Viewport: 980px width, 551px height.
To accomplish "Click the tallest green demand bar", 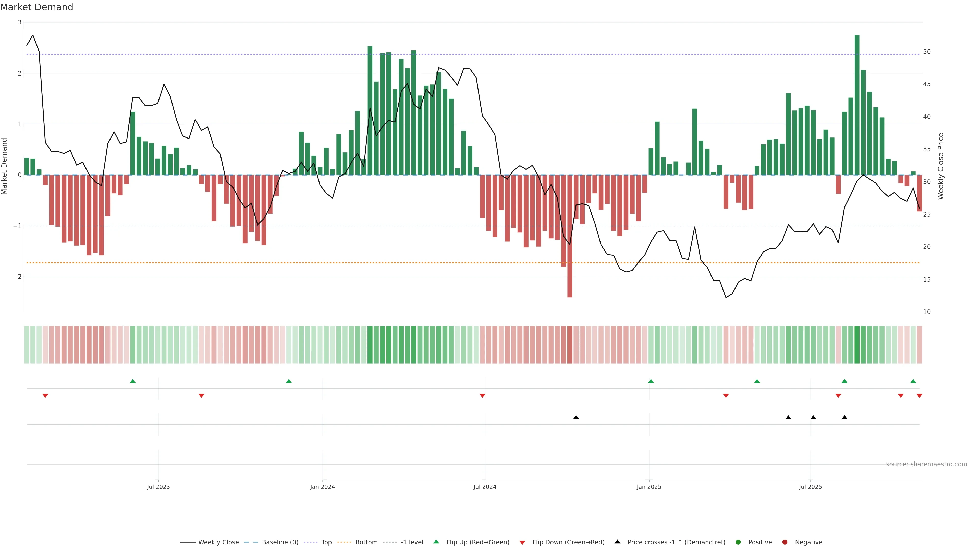I will click(x=857, y=105).
